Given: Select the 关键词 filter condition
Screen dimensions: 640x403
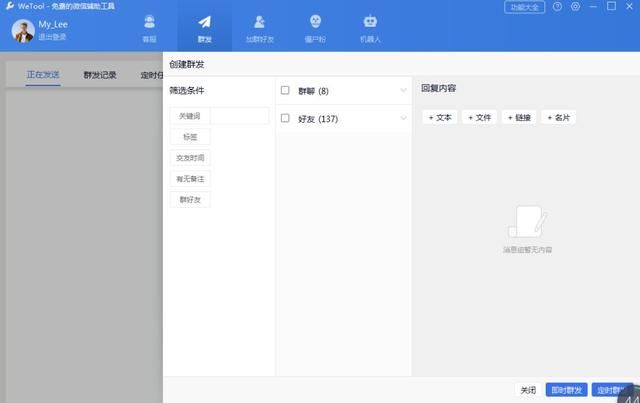Looking at the screenshot, I should coord(190,116).
